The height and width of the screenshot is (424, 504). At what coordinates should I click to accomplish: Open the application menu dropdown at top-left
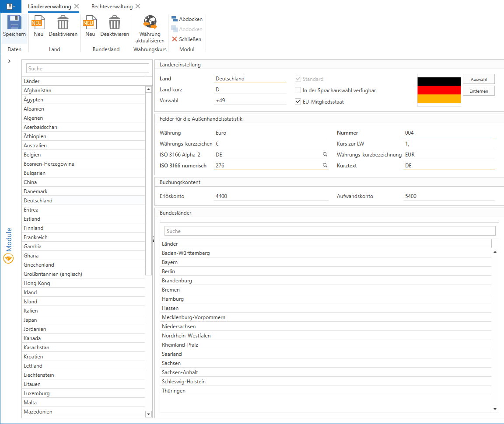pos(10,7)
